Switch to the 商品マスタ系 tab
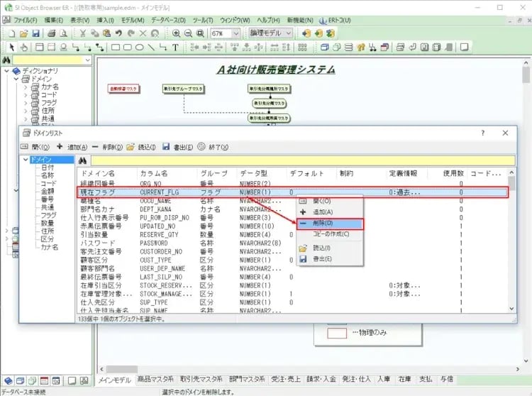The image size is (532, 396). pos(155,380)
